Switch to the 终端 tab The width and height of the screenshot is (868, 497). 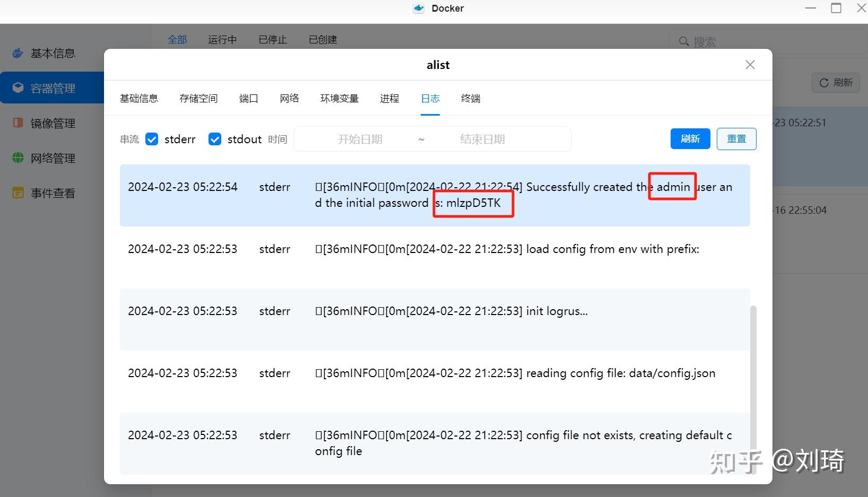pyautogui.click(x=470, y=98)
